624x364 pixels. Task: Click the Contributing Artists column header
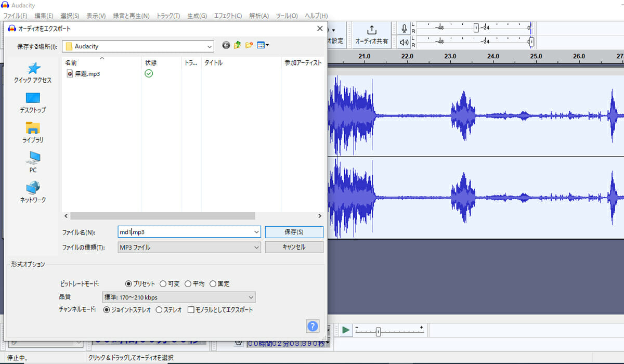(x=303, y=63)
